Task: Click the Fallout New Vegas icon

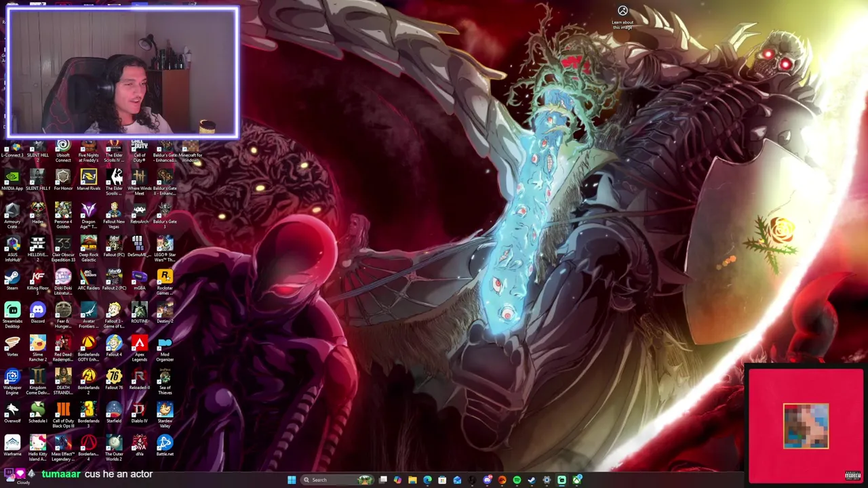Action: pos(114,215)
